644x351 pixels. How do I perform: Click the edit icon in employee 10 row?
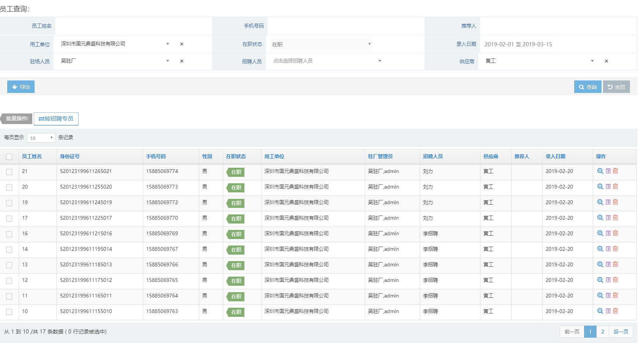[608, 311]
